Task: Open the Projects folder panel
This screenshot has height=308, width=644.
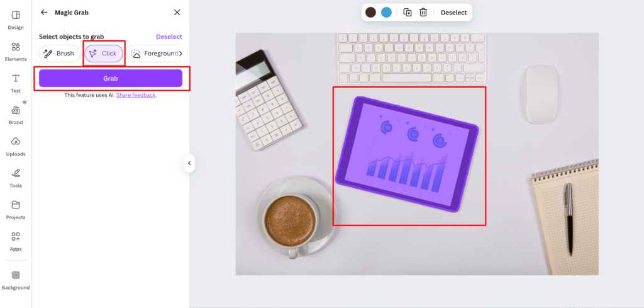Action: (x=16, y=208)
